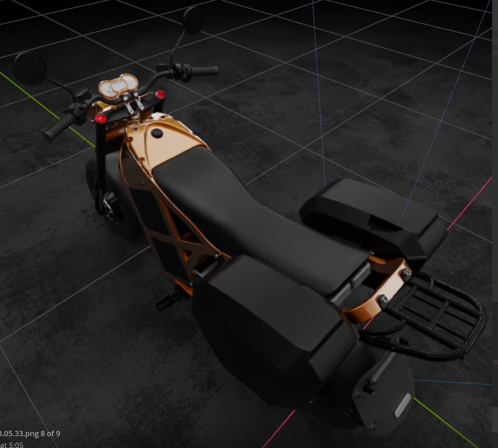Viewport: 498px width, 448px height.
Task: Select the right round side mirror
Action: [193, 20]
